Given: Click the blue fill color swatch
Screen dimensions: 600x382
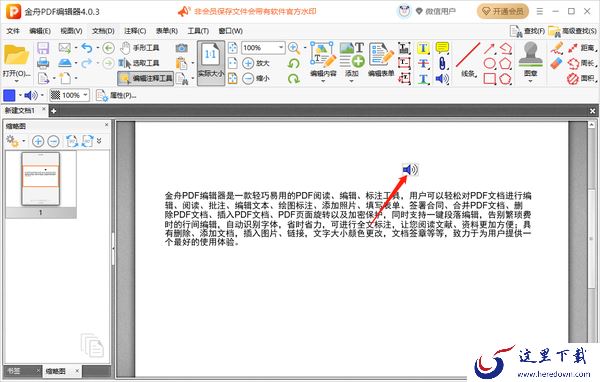Looking at the screenshot, I should 9,95.
